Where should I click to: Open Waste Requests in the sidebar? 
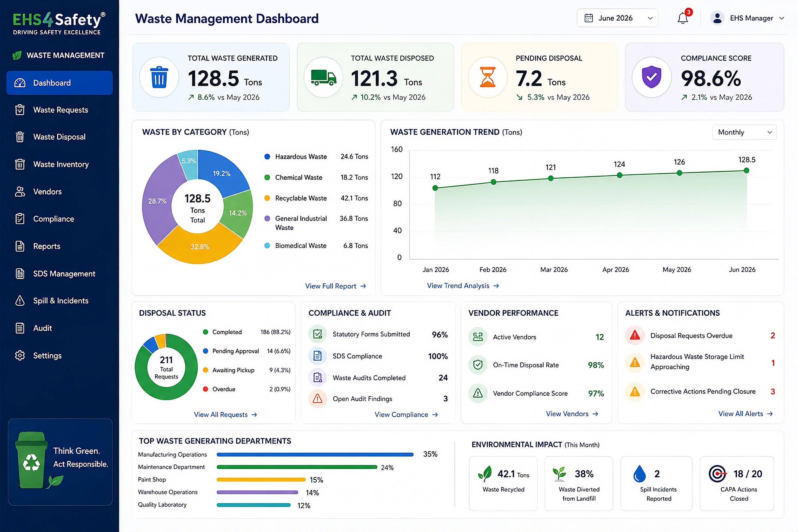59,110
